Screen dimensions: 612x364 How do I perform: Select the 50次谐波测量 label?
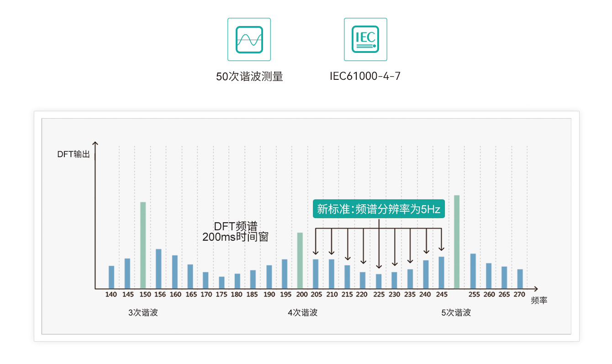249,76
